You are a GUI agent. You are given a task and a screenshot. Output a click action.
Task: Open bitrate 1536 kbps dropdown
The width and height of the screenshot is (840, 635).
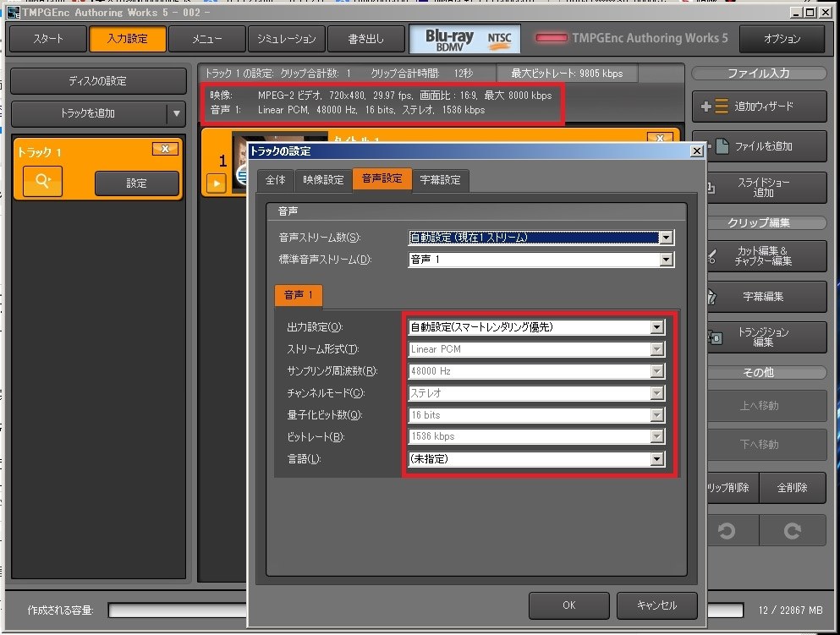[656, 436]
